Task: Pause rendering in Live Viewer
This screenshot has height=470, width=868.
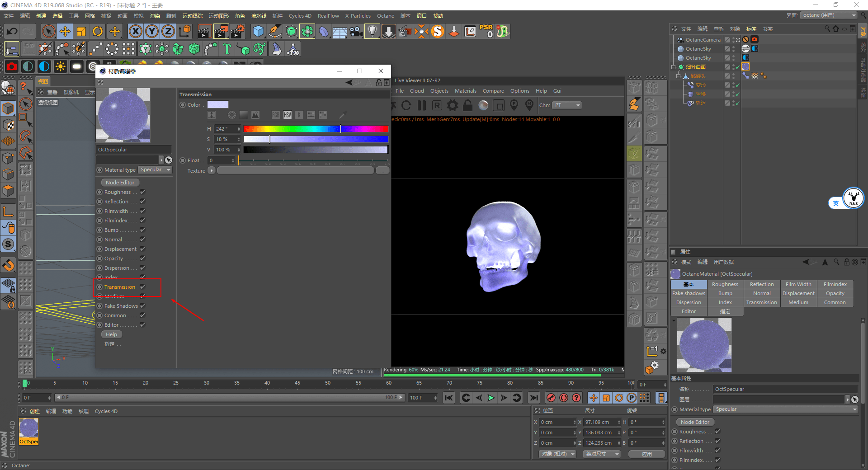Action: coord(422,105)
